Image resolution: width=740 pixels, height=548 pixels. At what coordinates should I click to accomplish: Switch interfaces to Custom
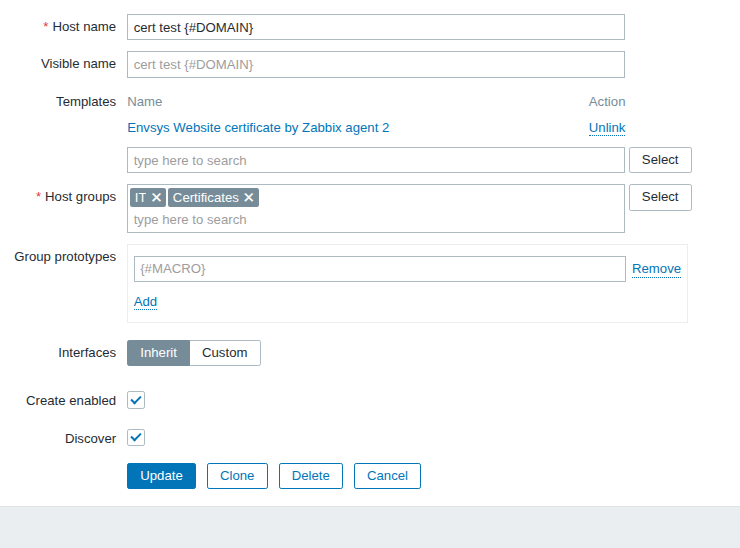tap(225, 353)
